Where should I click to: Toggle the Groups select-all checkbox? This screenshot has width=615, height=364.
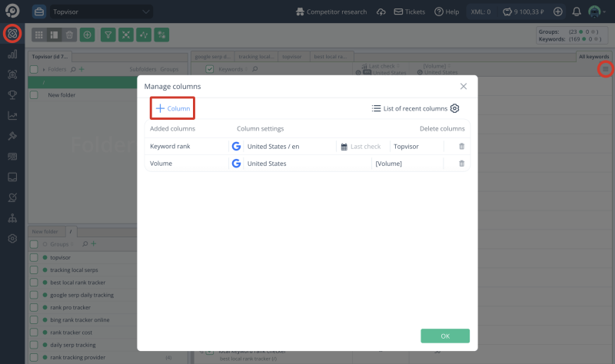34,244
